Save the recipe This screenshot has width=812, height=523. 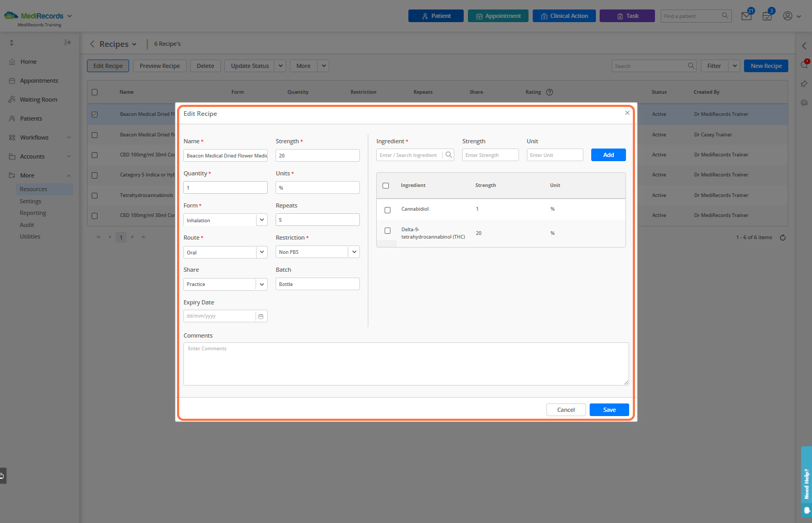[609, 410]
